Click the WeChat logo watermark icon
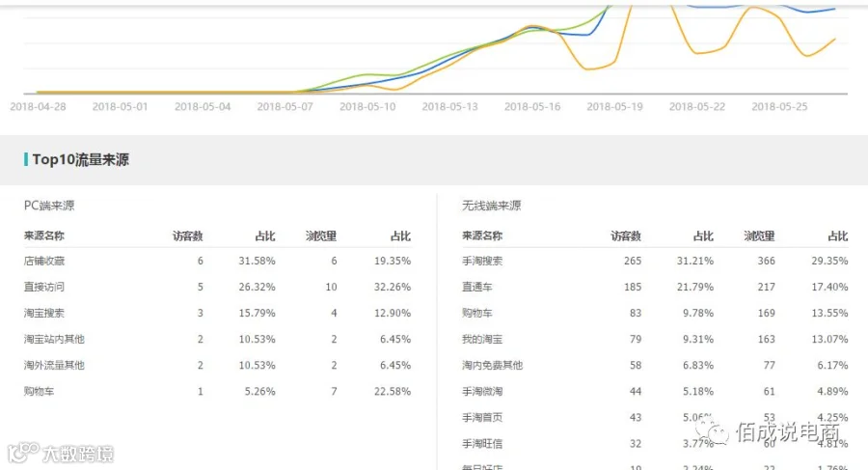This screenshot has height=470, width=868. (x=713, y=431)
